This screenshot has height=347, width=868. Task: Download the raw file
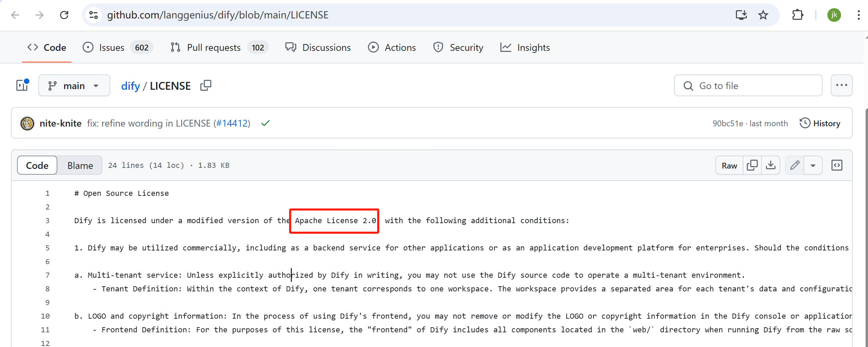coord(770,165)
